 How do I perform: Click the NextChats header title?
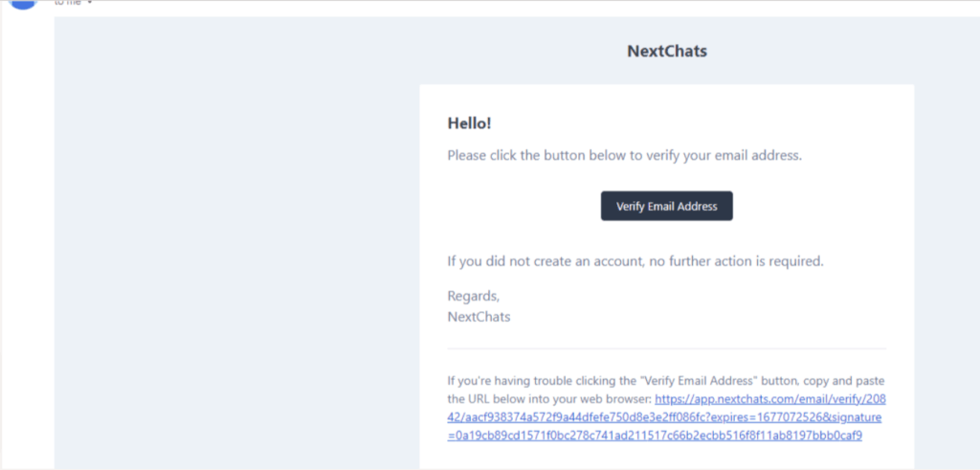tap(667, 52)
